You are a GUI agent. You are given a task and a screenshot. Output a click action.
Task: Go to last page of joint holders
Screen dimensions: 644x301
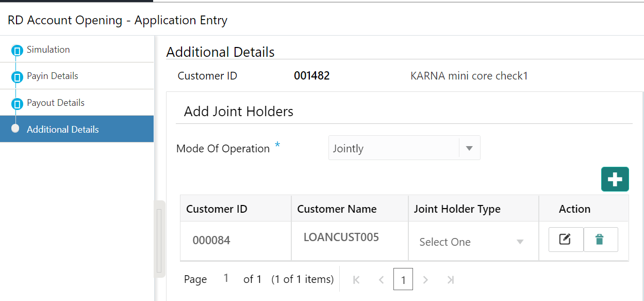pos(450,280)
